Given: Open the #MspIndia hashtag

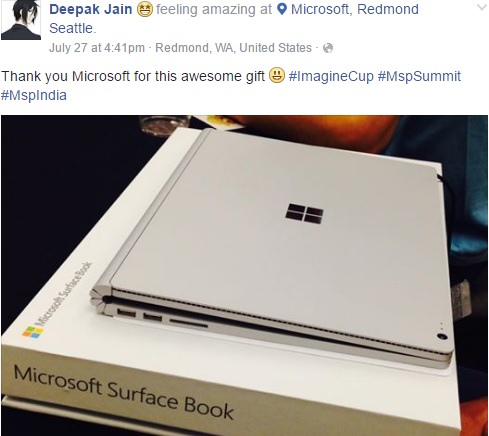Looking at the screenshot, I should point(34,95).
